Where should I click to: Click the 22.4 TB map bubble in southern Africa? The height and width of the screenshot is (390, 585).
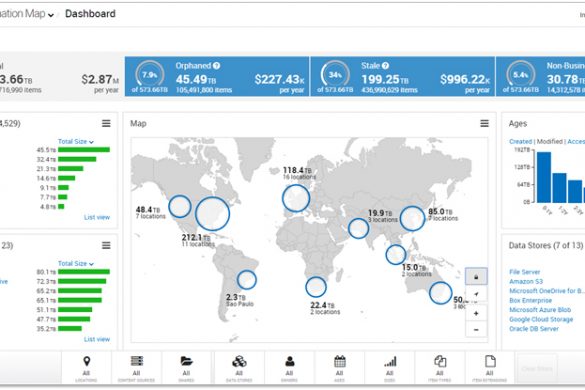click(x=316, y=287)
